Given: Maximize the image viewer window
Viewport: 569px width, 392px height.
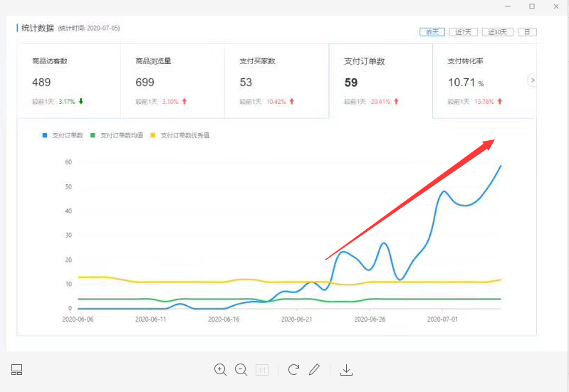Looking at the screenshot, I should [x=532, y=6].
